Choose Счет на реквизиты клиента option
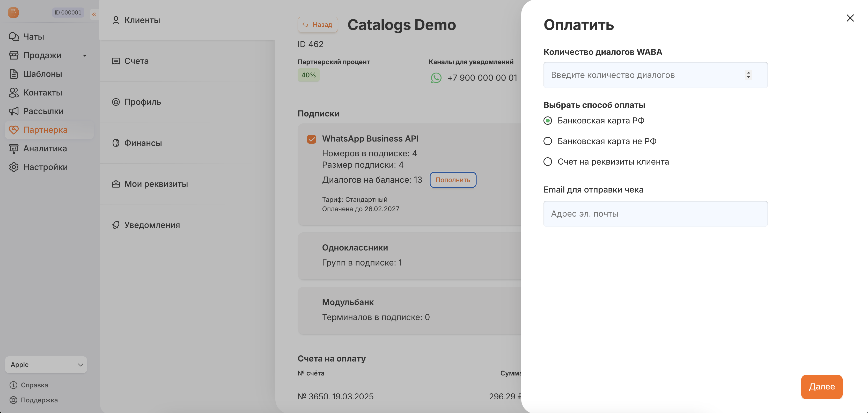 pyautogui.click(x=548, y=162)
